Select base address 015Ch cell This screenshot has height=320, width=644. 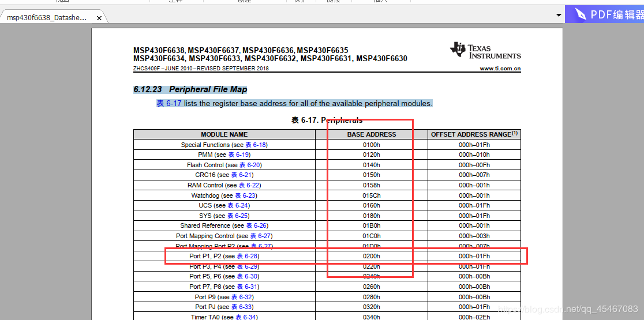[372, 195]
